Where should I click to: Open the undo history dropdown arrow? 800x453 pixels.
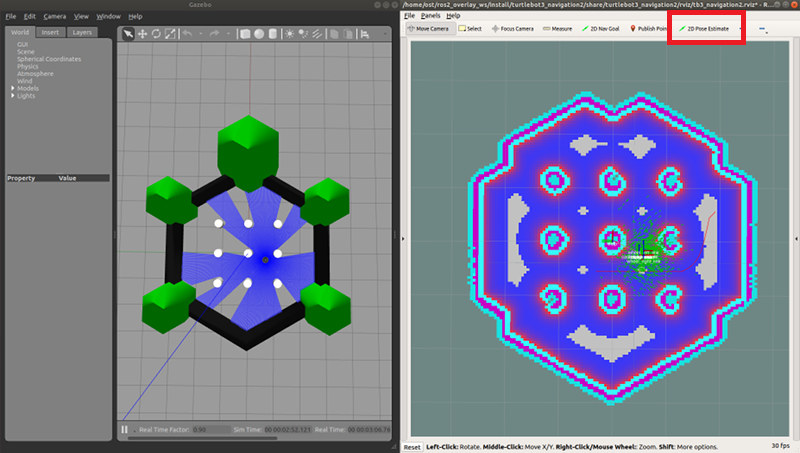pyautogui.click(x=201, y=34)
